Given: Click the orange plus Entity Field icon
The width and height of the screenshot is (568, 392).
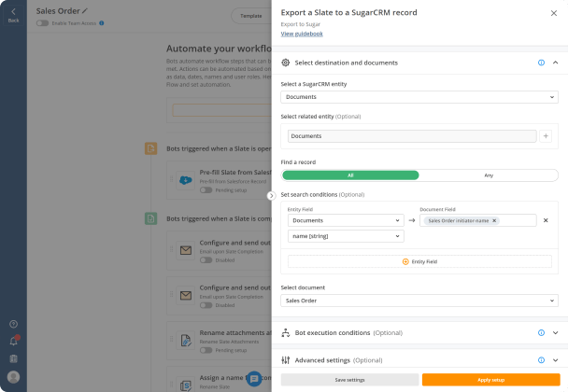Looking at the screenshot, I should [405, 261].
